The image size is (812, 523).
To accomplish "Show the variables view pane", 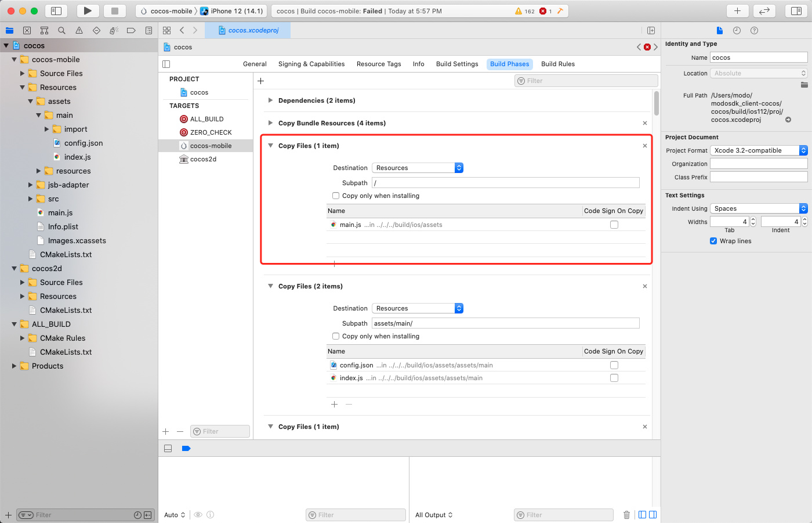I will (642, 515).
